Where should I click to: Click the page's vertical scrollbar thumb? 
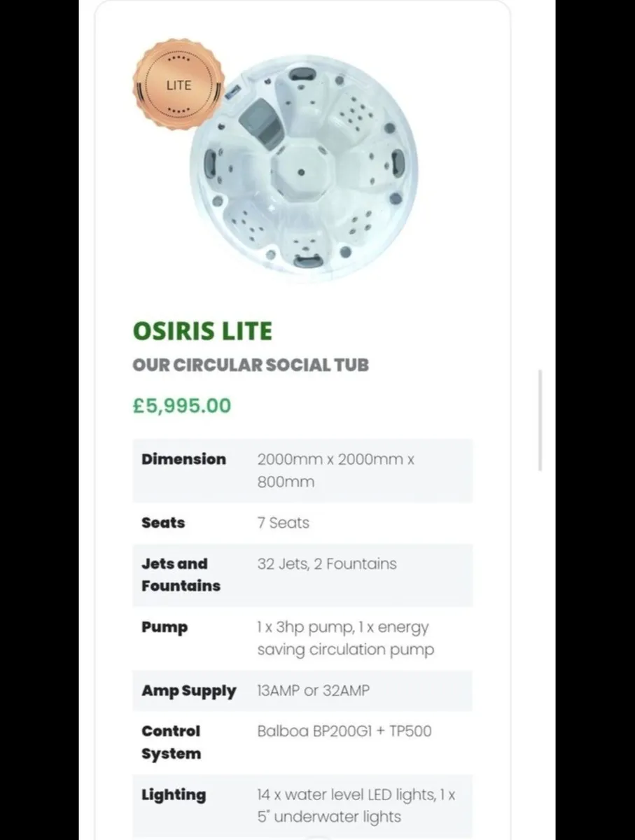(540, 420)
